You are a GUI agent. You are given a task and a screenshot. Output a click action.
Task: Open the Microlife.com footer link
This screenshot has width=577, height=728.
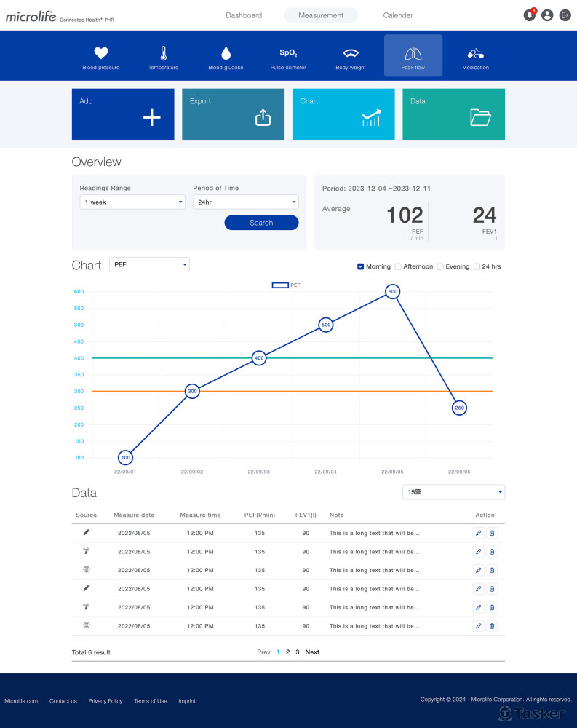pyautogui.click(x=21, y=701)
